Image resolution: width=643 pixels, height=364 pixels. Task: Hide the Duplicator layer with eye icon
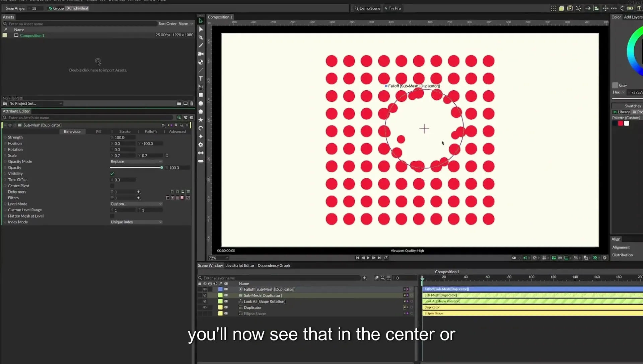[205, 307]
